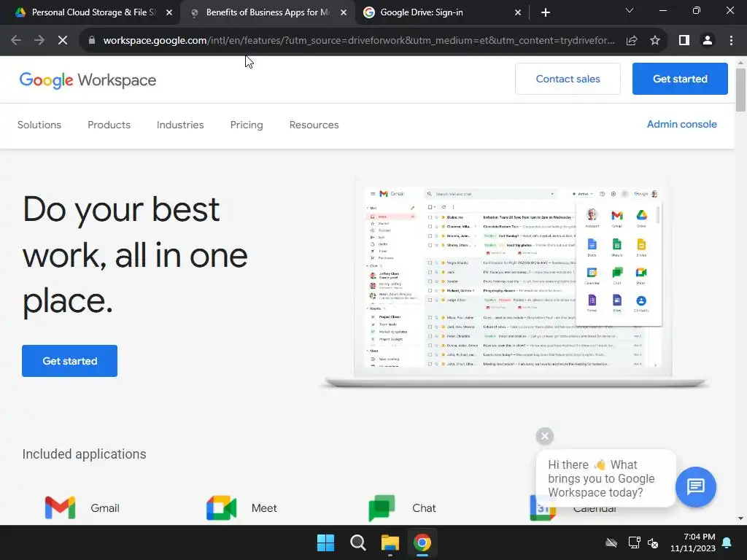Click the 'What brings you' chat bubble
Screen dimensions: 747x560
pyautogui.click(x=605, y=478)
